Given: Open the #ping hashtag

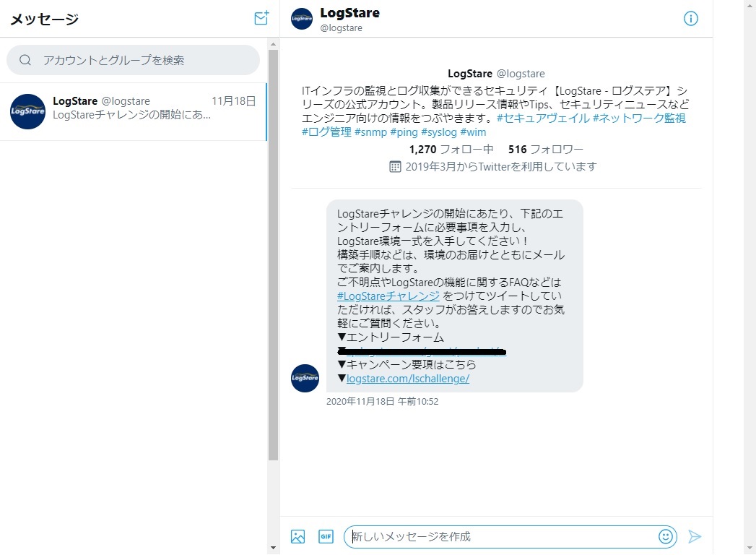Looking at the screenshot, I should point(404,132).
